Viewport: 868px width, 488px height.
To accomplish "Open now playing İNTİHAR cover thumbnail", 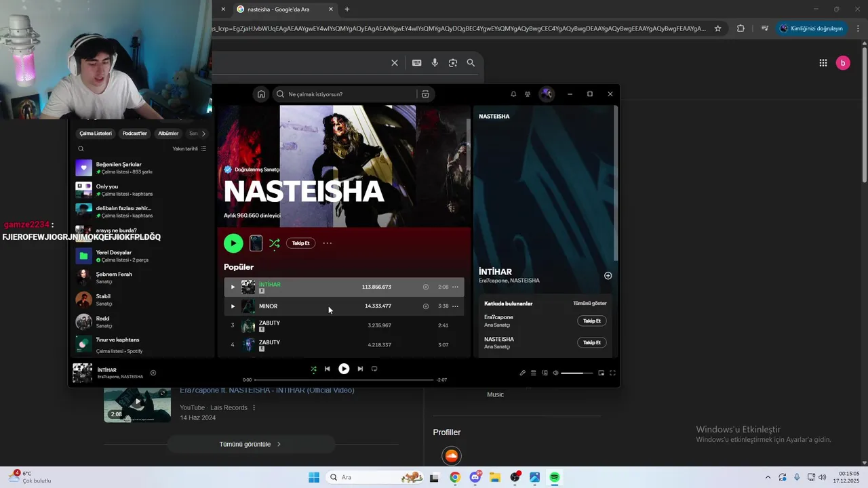I will pos(83,373).
